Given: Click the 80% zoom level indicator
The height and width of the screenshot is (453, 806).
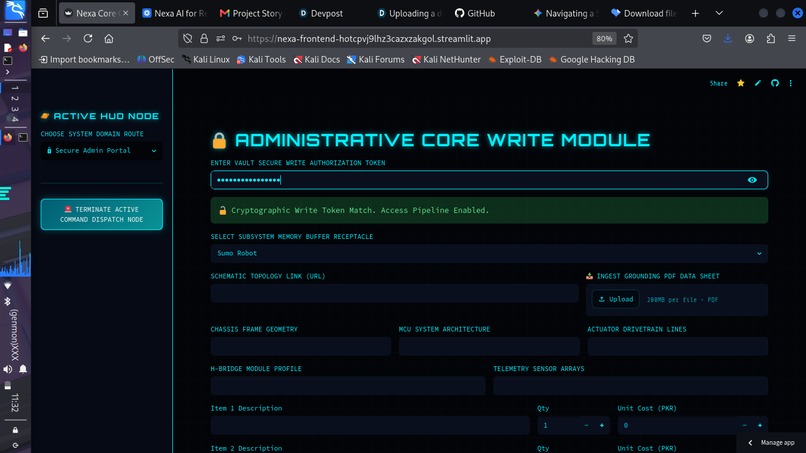Looking at the screenshot, I should point(604,39).
